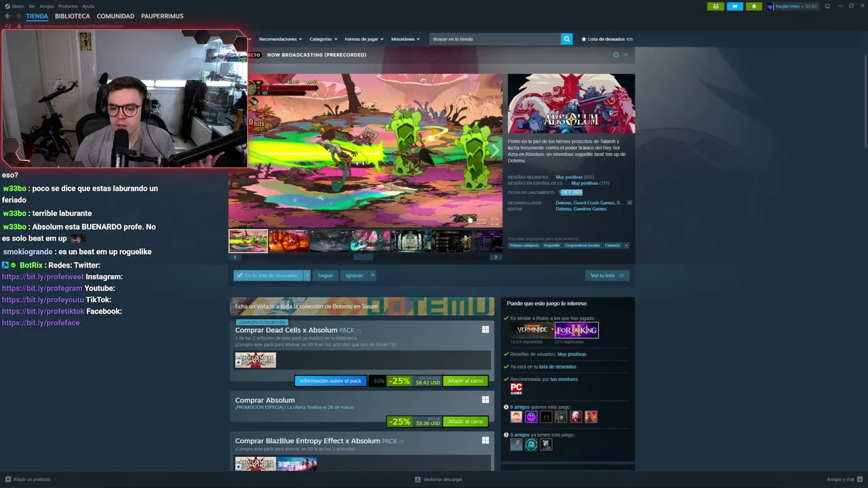This screenshot has height=488, width=868.
Task: Open wishlist button dropdown arrow
Action: tap(307, 275)
